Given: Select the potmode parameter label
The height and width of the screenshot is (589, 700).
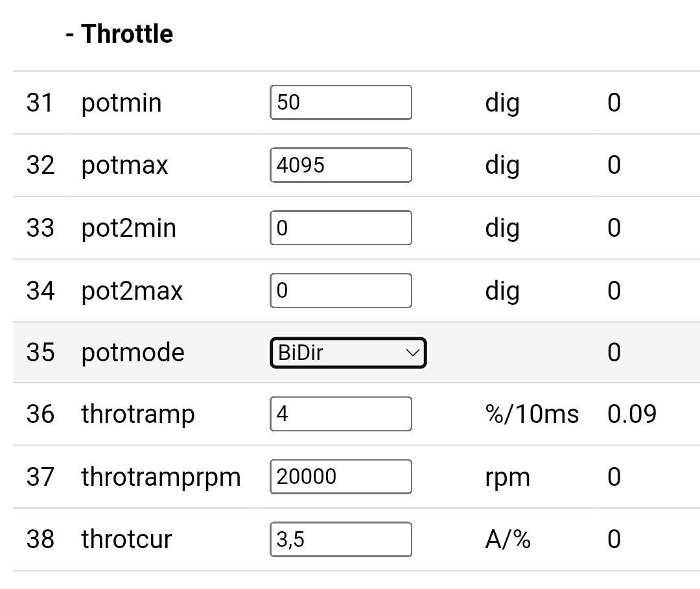Looking at the screenshot, I should (x=132, y=353).
